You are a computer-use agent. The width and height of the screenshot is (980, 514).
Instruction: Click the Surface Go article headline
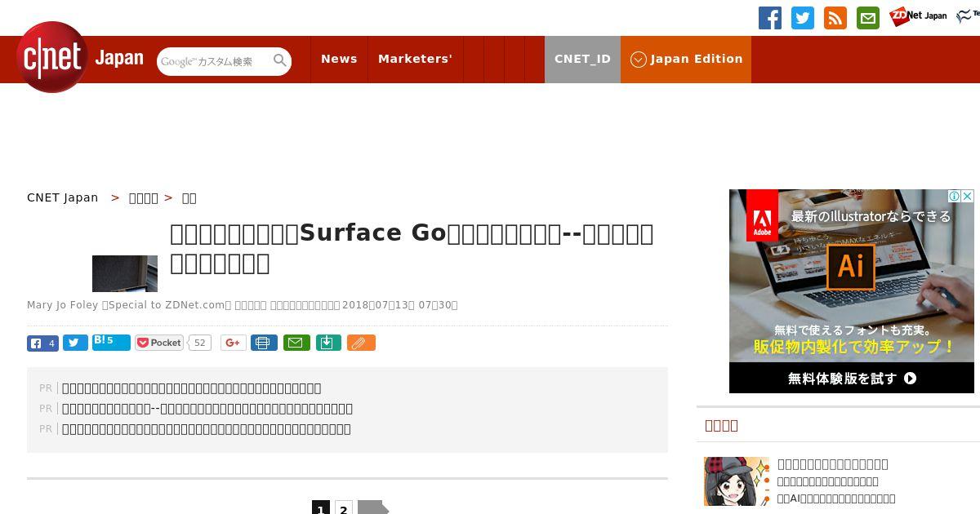(412, 248)
